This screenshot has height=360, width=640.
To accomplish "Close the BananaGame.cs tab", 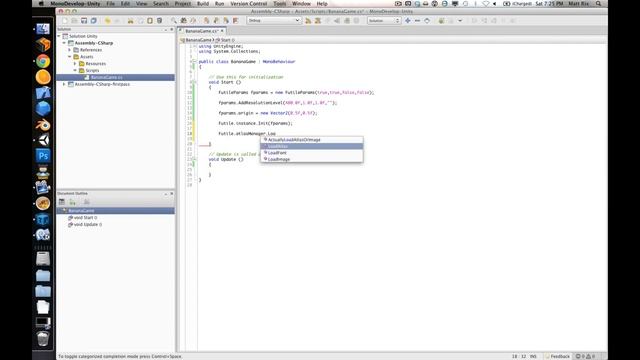I will (222, 31).
